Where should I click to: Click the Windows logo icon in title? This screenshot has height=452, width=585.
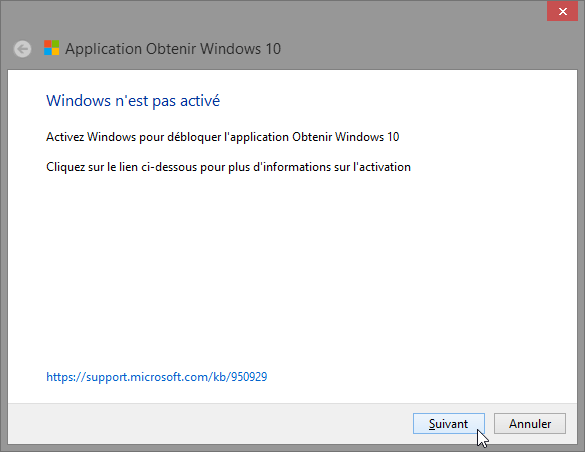[x=51, y=48]
